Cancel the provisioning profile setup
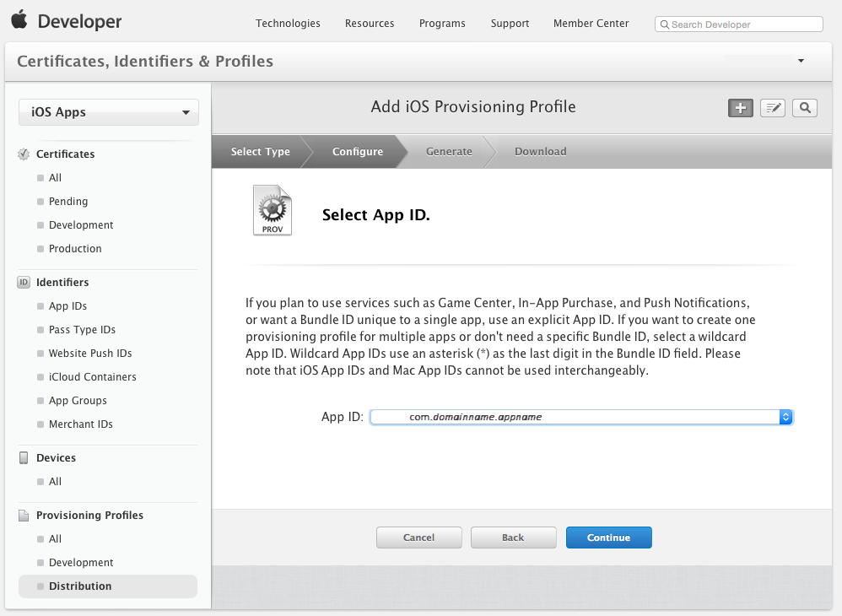This screenshot has width=842, height=616. 418,537
